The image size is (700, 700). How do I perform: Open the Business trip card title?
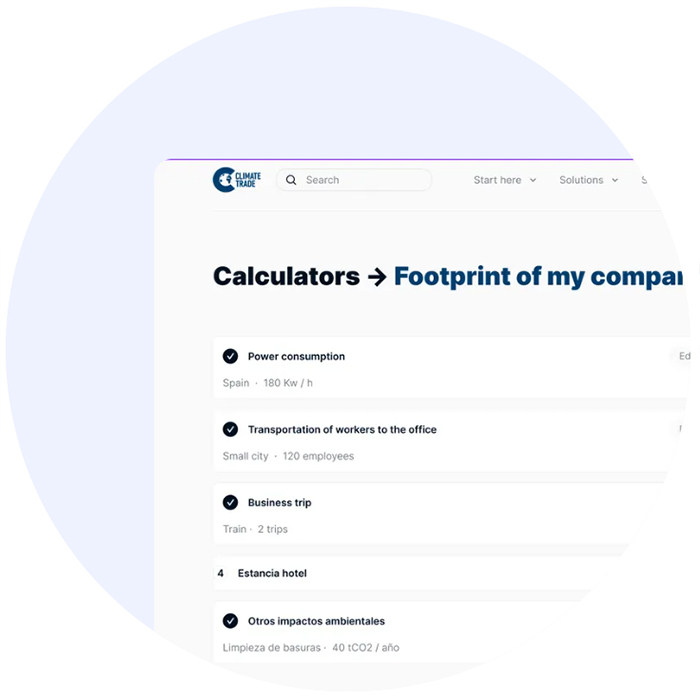tap(279, 503)
